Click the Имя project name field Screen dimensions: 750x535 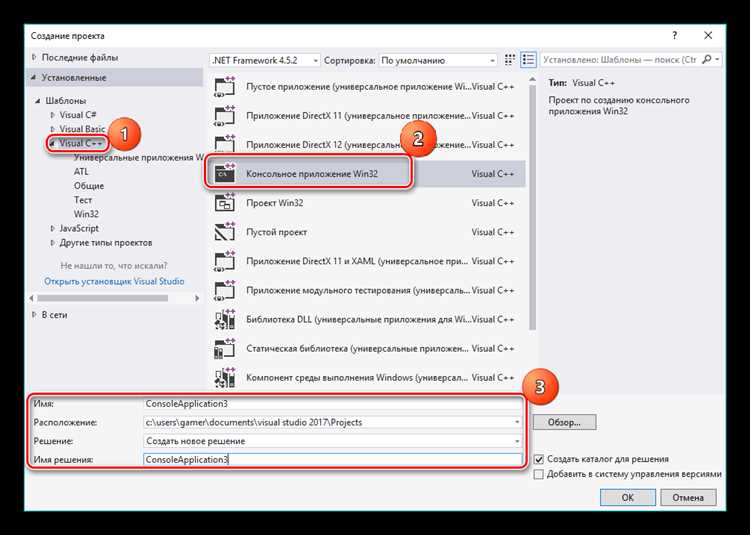pos(333,404)
